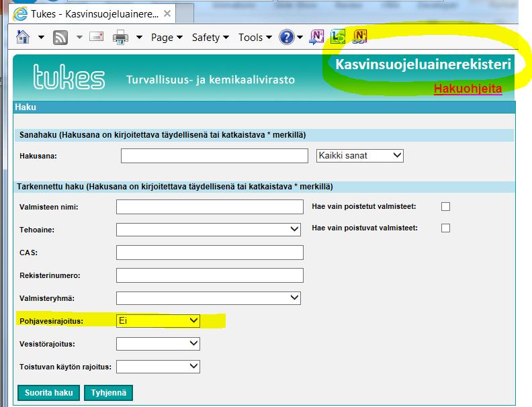
Task: Click the OneNote Linked Notes icon
Action: point(359,37)
